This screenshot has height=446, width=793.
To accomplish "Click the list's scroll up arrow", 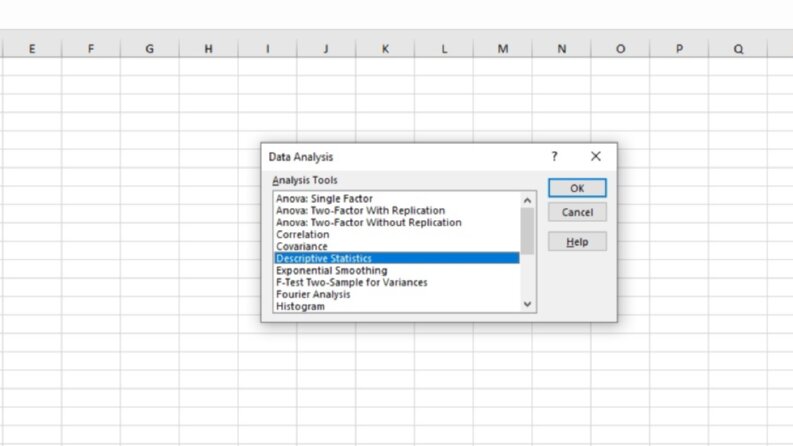I will coord(527,200).
